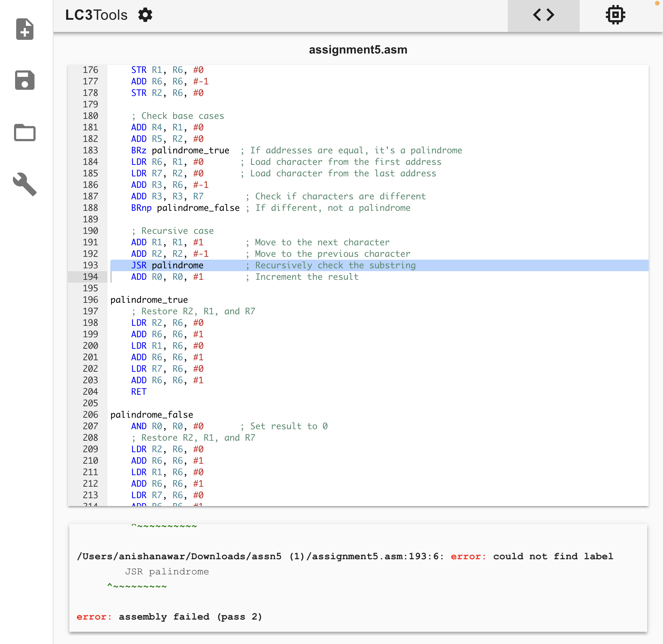Click the RET instruction on line 204
Viewport: 663px width, 644px height.
click(138, 392)
